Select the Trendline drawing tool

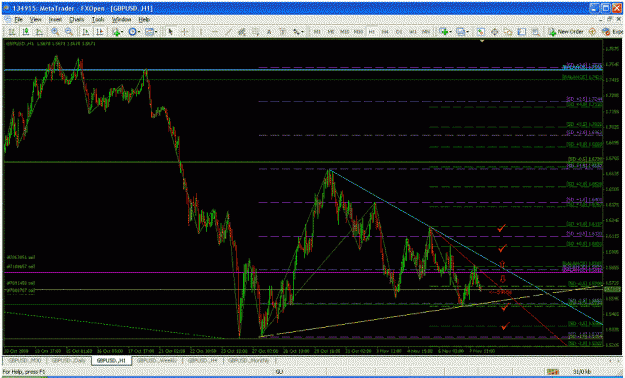point(228,32)
